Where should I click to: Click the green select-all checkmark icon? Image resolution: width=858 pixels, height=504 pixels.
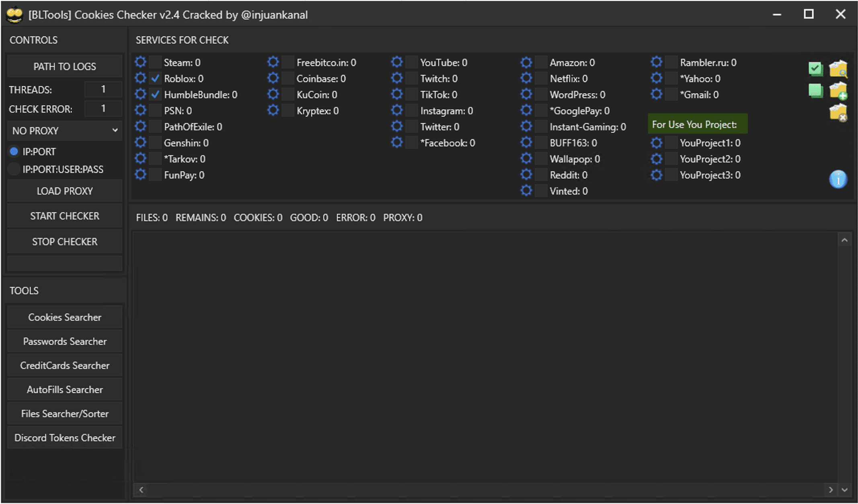pyautogui.click(x=815, y=69)
